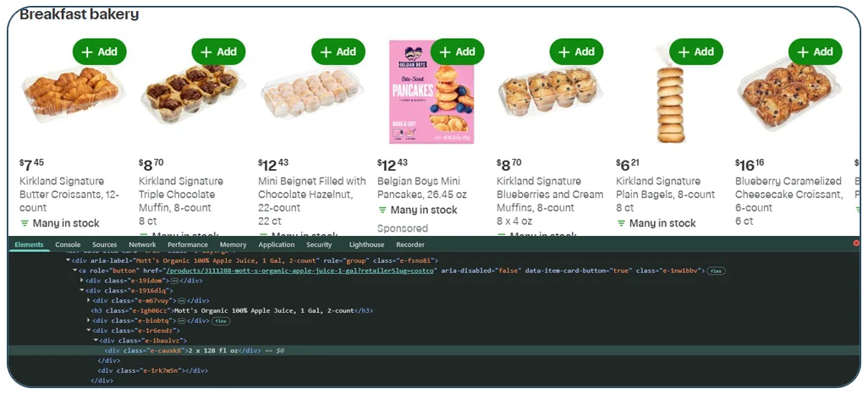Click 'Kirkland Signature Plain Bagels, 8-count' title

(x=666, y=188)
